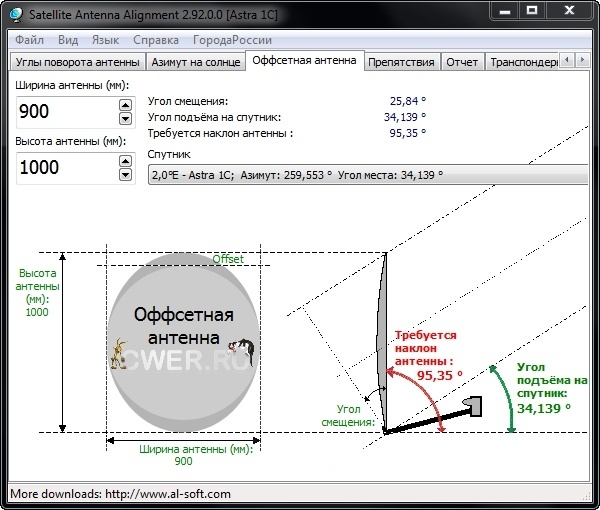Increase antenna height with the up arrow
This screenshot has height=510, width=600.
coord(125,161)
